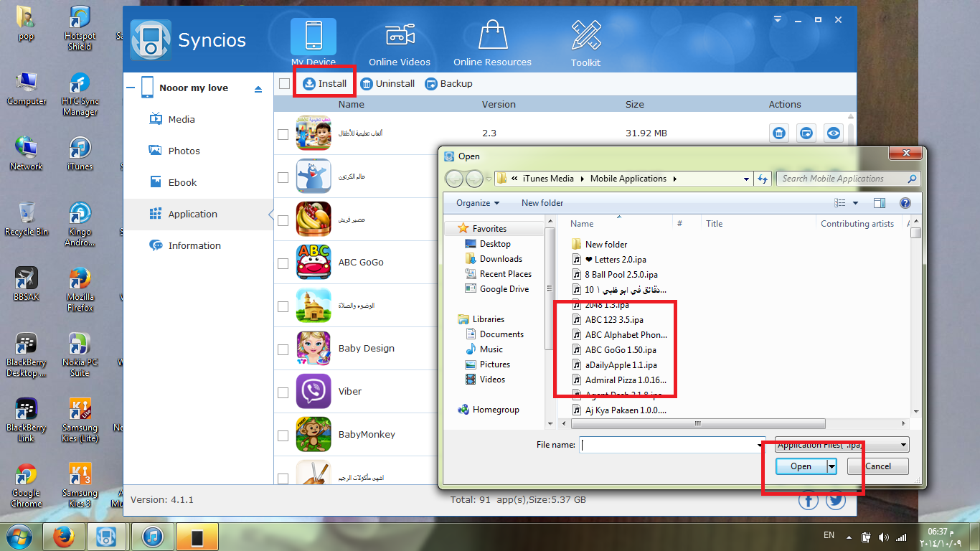Screen dimensions: 980x551
Task: Click Cancel in the Open dialog
Action: click(x=878, y=466)
